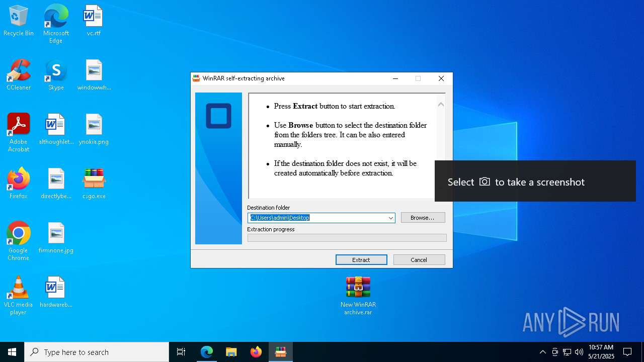Click the meet-now tray icon
This screenshot has height=362, width=644.
click(x=555, y=352)
